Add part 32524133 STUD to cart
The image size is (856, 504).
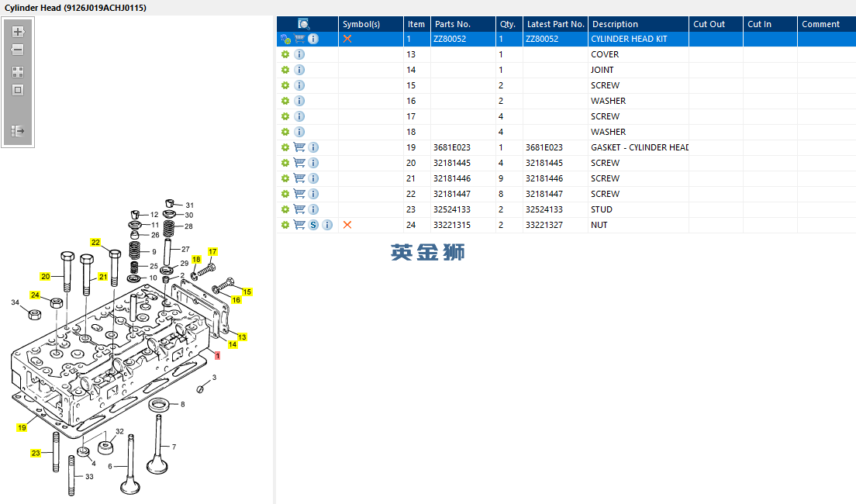point(299,209)
